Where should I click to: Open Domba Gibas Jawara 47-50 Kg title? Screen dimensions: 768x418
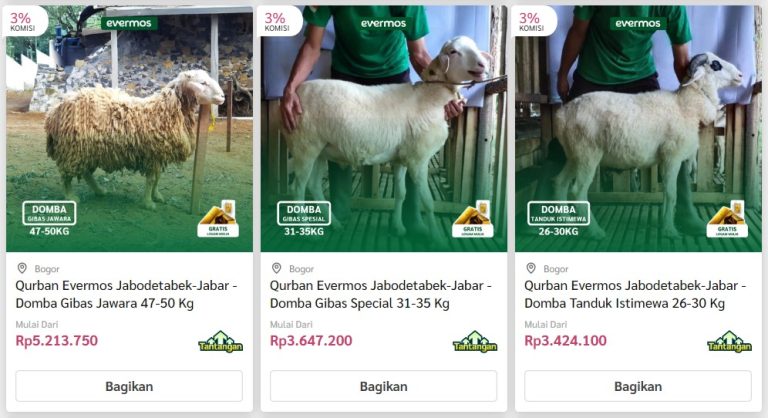click(x=126, y=294)
